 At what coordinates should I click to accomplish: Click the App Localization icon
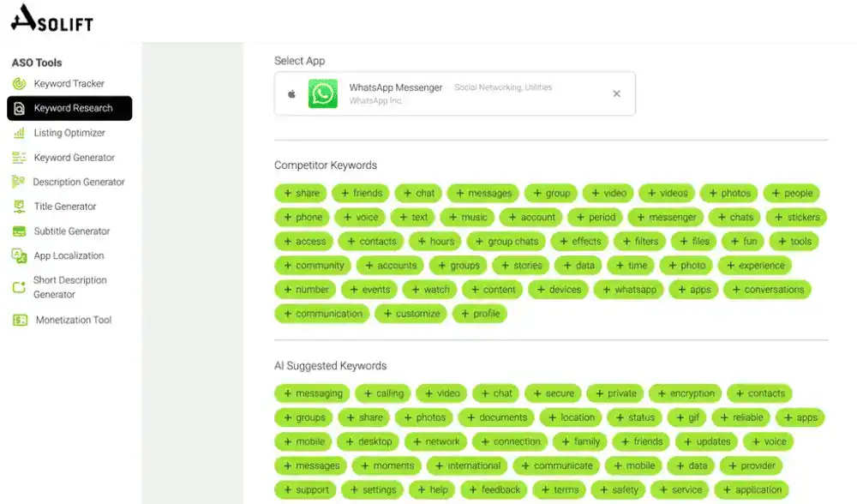[19, 255]
